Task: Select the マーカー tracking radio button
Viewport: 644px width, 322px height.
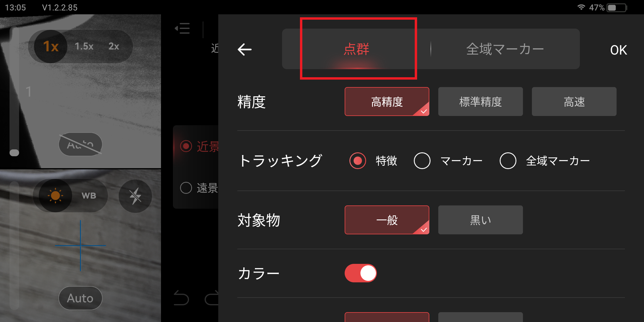Action: [422, 161]
